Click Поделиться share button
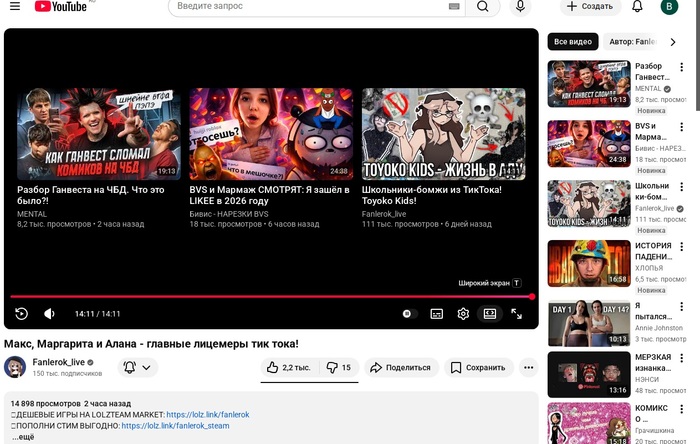The width and height of the screenshot is (700, 444). 401,367
